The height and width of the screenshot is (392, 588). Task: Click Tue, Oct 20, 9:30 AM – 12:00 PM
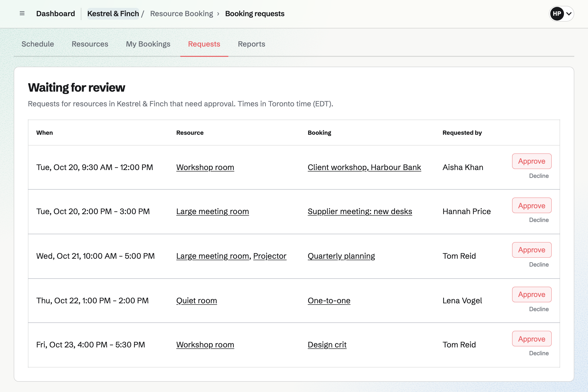95,167
